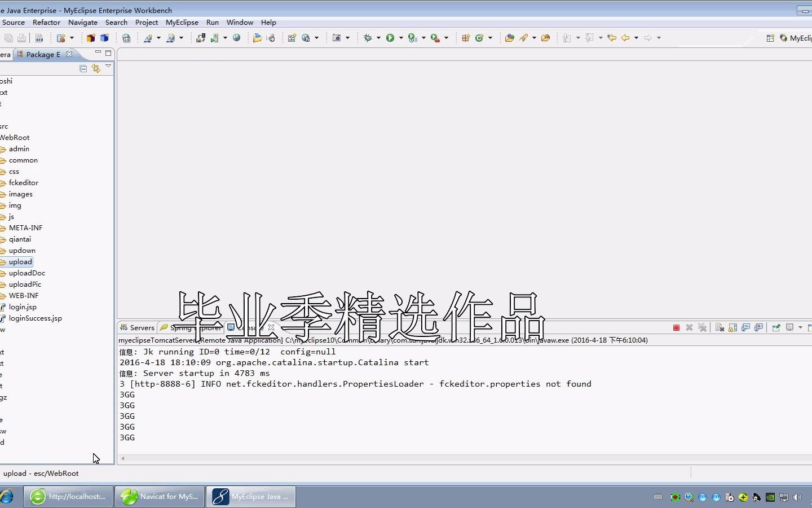Click the Open Type folder icon
The width and height of the screenshot is (812, 508).
tap(509, 38)
